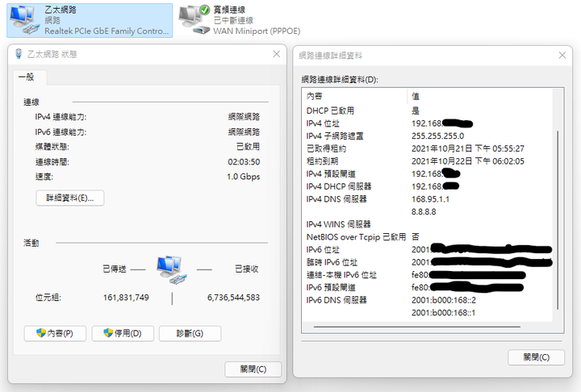Click the DNS value 8.8.8.8
This screenshot has width=581, height=392.
point(424,211)
